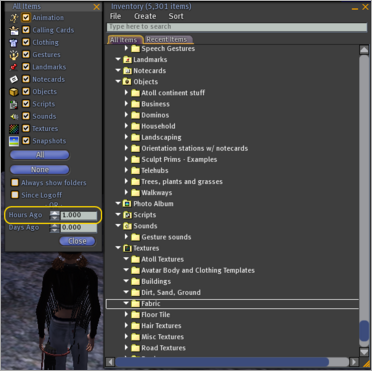Click the Textures colorful grid icon

[x=14, y=129]
